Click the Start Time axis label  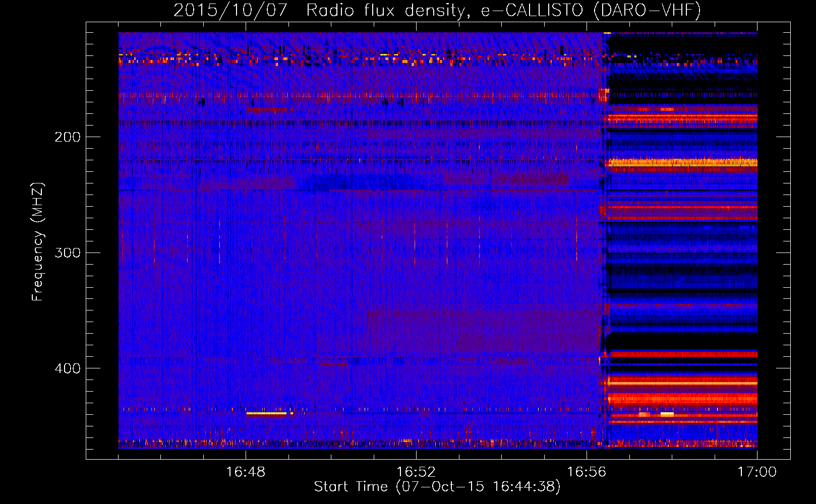coord(437,487)
